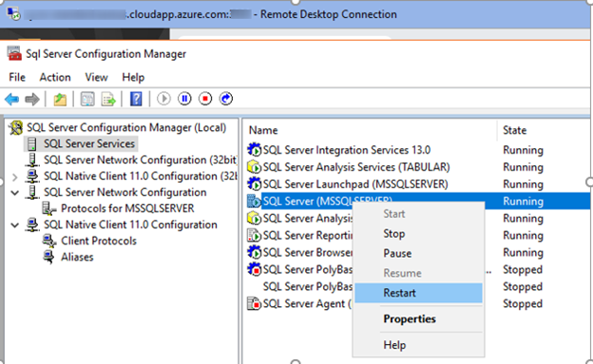Click the Export List toolbar icon
593x364 pixels.
point(108,100)
